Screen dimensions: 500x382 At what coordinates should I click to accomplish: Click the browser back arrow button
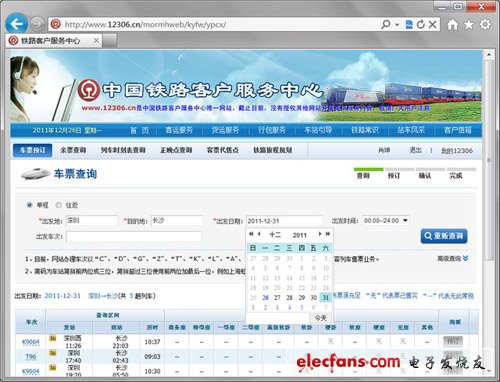pos(16,24)
